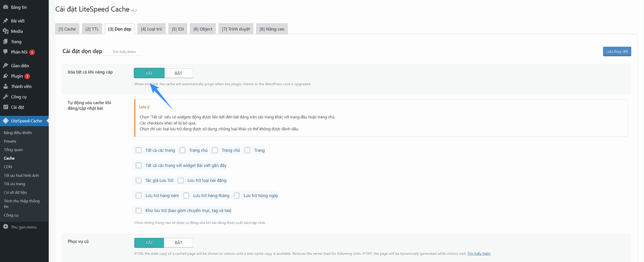Click the Thành viên user icon
The image size is (644, 262).
pos(5,86)
